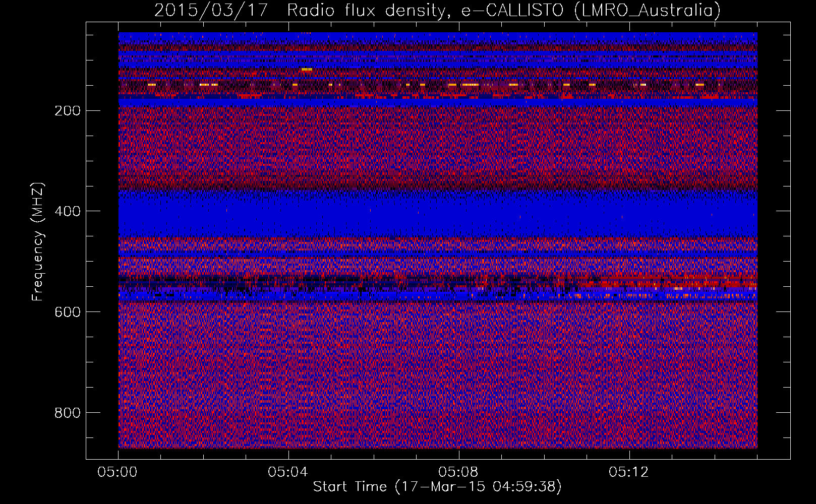Click the "200" frequency tick label
The height and width of the screenshot is (504, 816).
click(68, 110)
